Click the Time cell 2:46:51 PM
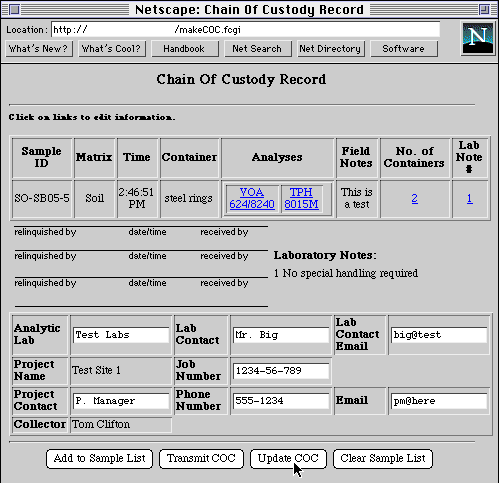The image size is (499, 483). tap(137, 199)
